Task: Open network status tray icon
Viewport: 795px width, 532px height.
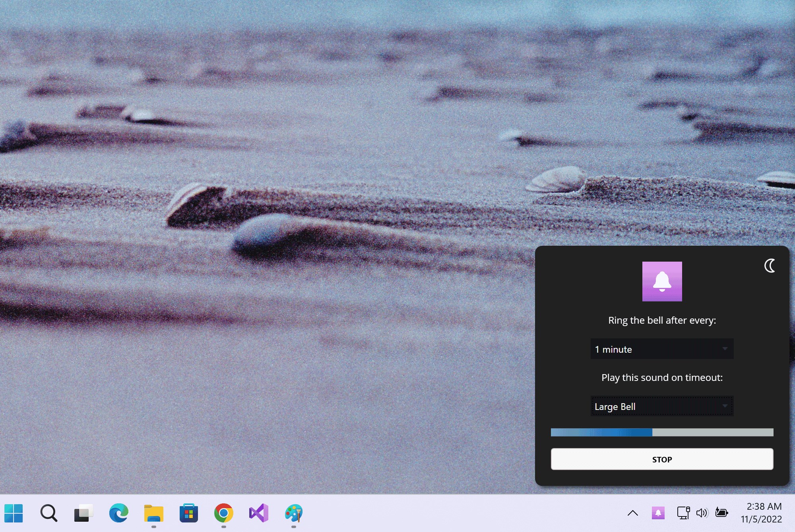Action: 683,513
